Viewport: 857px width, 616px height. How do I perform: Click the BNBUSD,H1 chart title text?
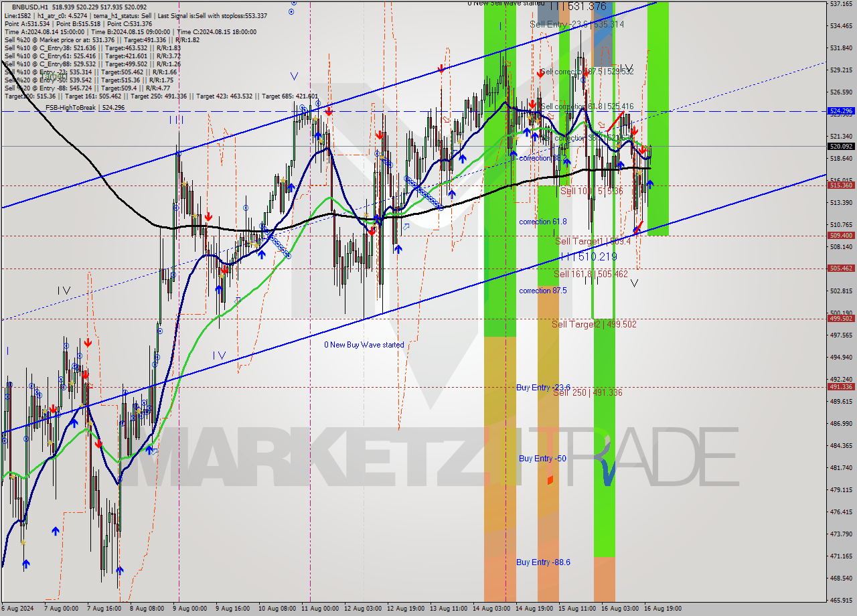tap(30, 7)
